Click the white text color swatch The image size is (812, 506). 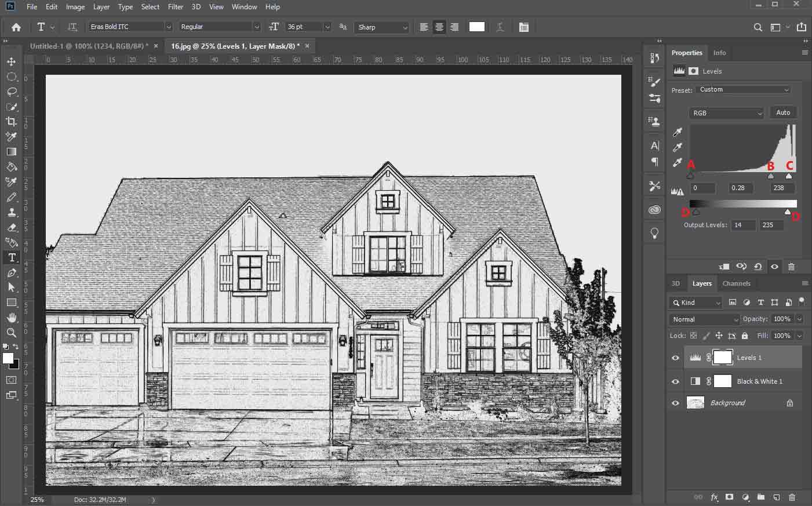[477, 27]
